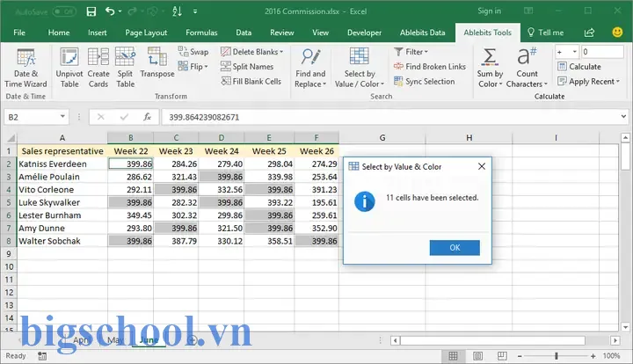This screenshot has width=633, height=364.
Task: Switch to Page Layout tab
Action: [146, 33]
